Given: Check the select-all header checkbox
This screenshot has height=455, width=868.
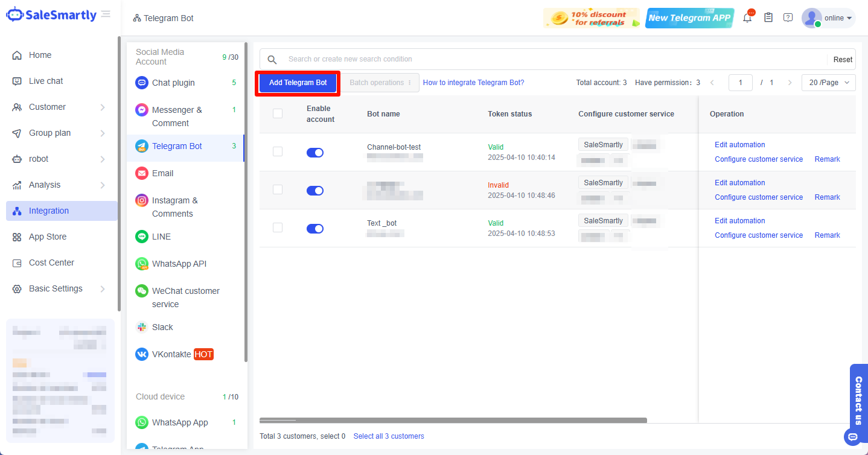Looking at the screenshot, I should 278,113.
